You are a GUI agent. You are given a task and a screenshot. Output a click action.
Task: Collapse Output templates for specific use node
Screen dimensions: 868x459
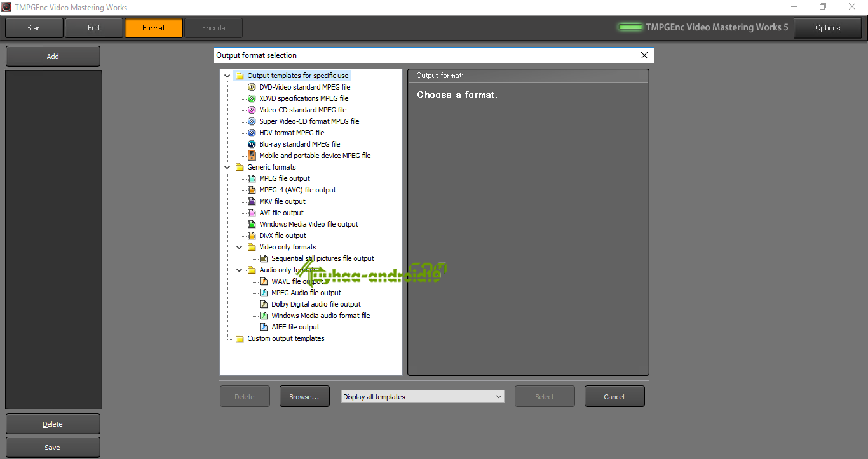point(227,76)
